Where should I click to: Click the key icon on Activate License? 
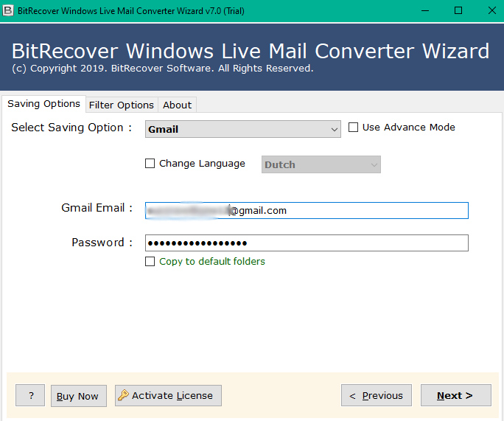click(x=123, y=395)
